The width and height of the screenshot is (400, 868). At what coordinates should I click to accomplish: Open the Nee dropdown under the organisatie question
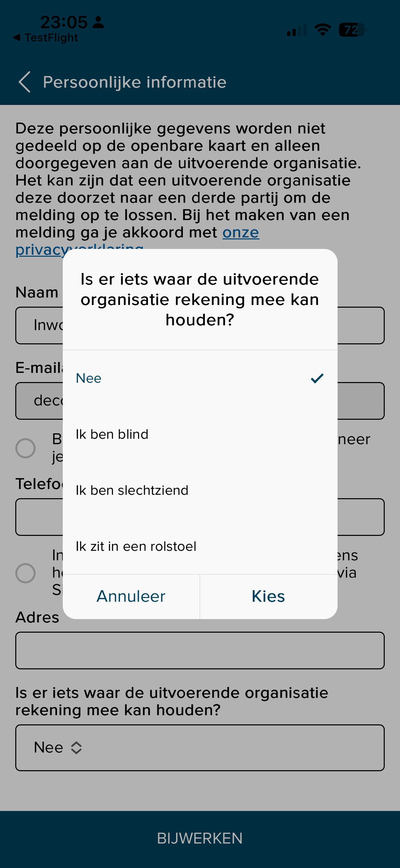point(200,747)
